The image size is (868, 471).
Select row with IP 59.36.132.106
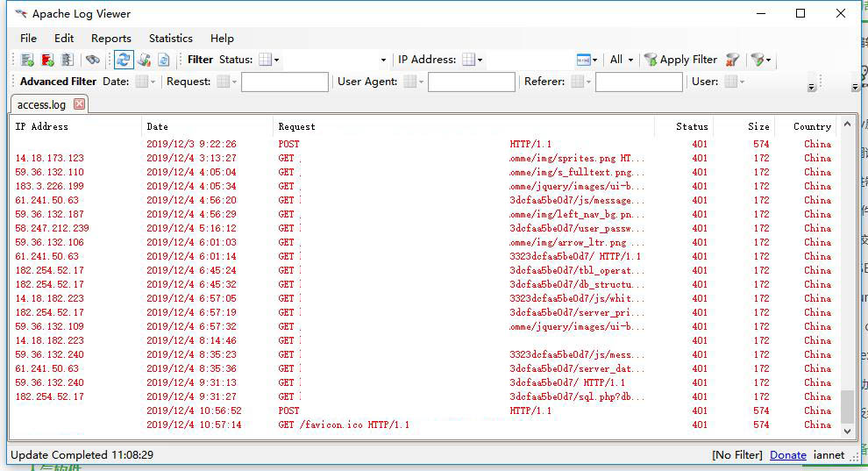pos(423,242)
